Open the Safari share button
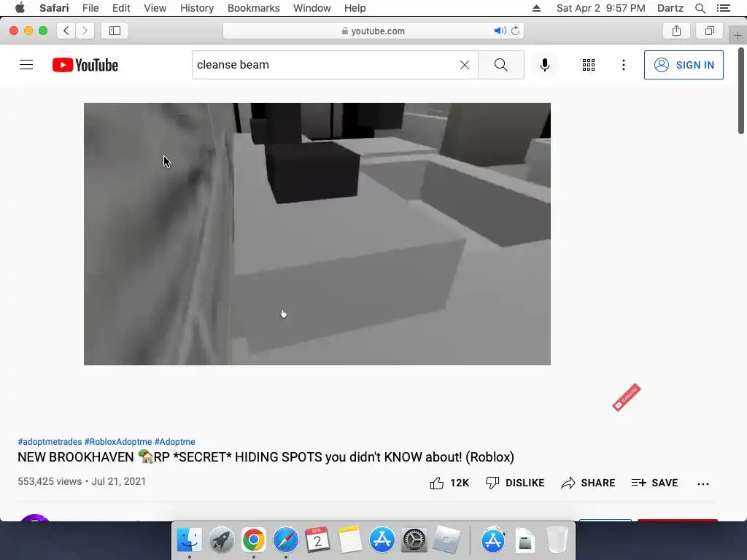The width and height of the screenshot is (747, 560). click(676, 31)
